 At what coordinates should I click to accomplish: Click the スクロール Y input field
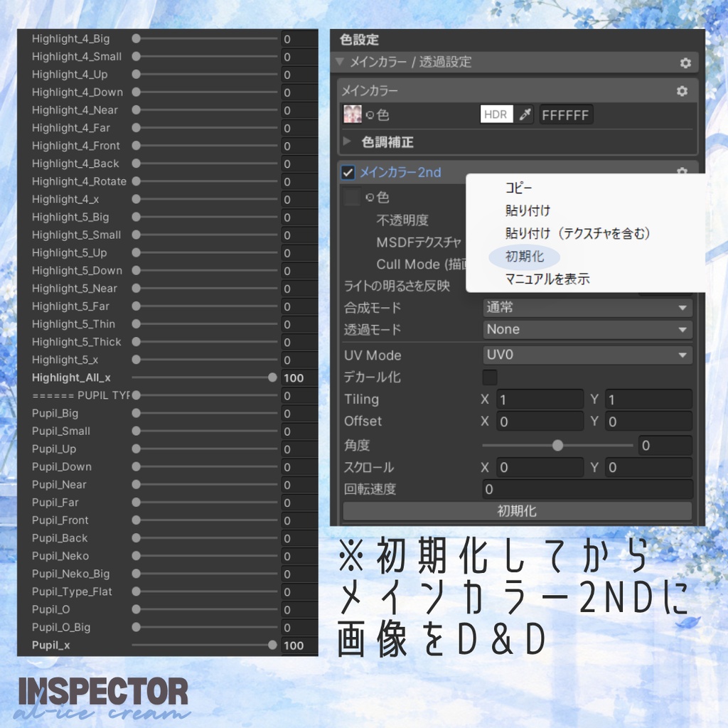pos(648,467)
